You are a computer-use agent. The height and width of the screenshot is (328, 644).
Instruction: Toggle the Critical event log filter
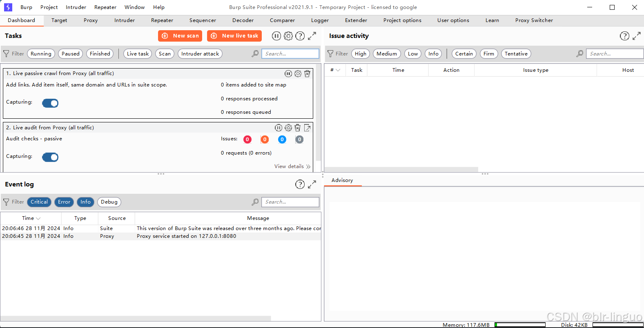(39, 202)
